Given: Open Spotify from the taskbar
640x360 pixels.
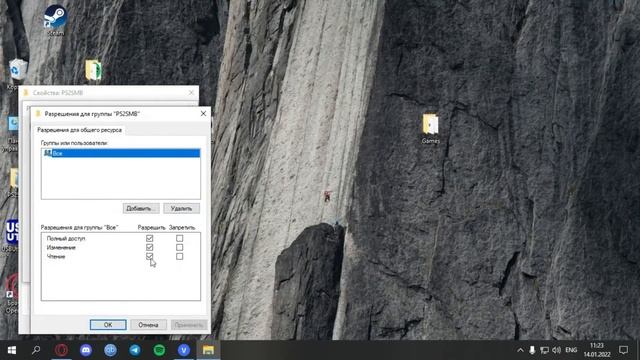Looking at the screenshot, I should (159, 350).
